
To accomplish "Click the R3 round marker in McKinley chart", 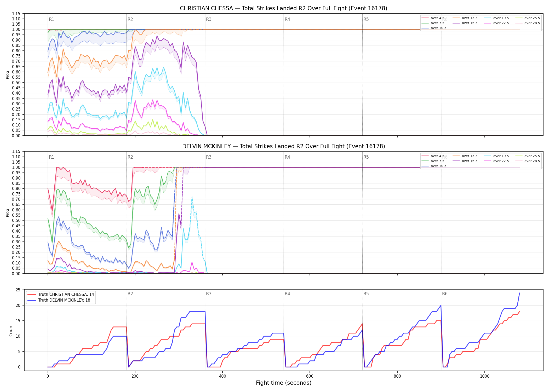I will [x=209, y=157].
